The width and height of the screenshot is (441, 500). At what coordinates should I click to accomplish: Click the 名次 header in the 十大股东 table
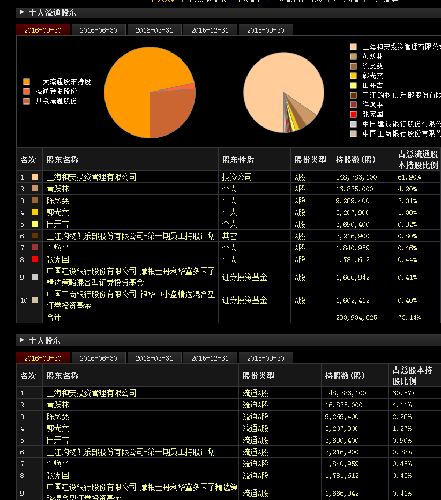point(28,376)
